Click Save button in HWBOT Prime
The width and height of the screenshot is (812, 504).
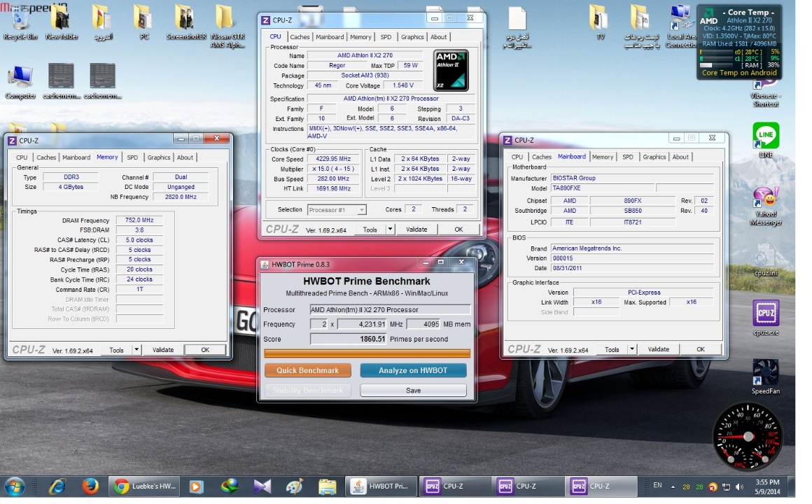click(413, 391)
